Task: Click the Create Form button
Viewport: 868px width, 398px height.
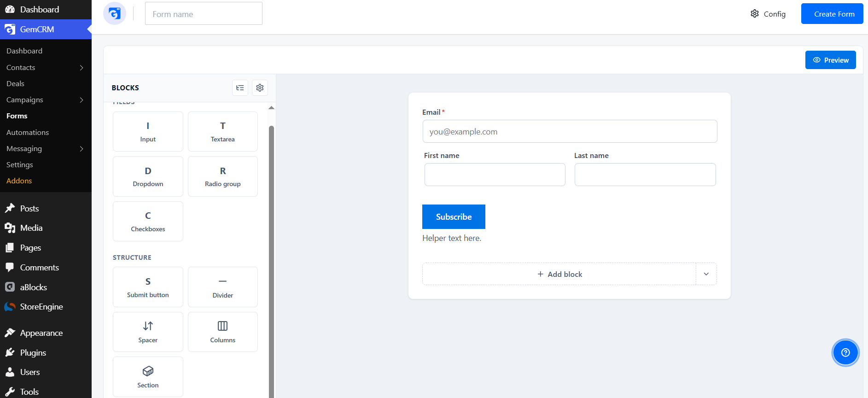Action: pos(832,14)
